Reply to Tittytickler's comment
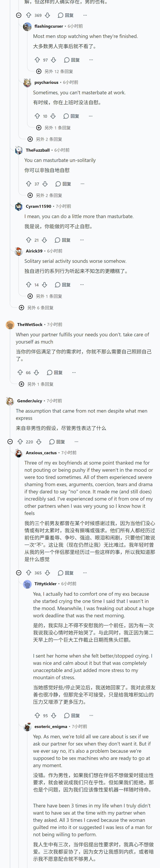 [72, 715]
